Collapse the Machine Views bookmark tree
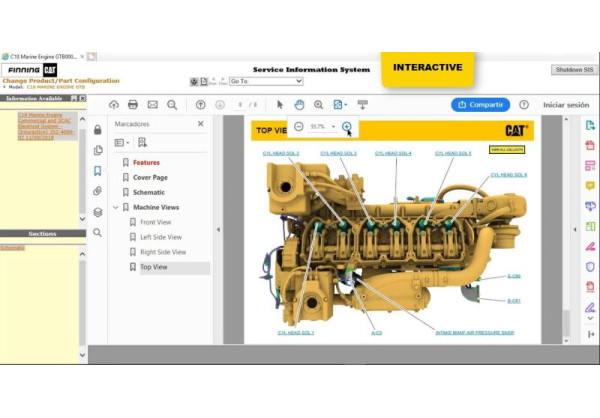 coord(114,207)
